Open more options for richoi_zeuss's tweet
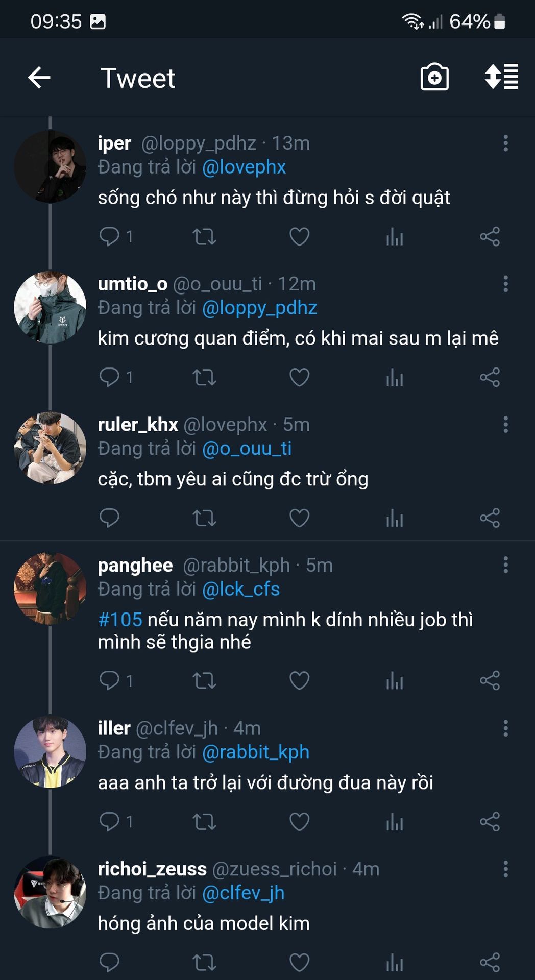This screenshot has height=980, width=535. click(x=505, y=869)
